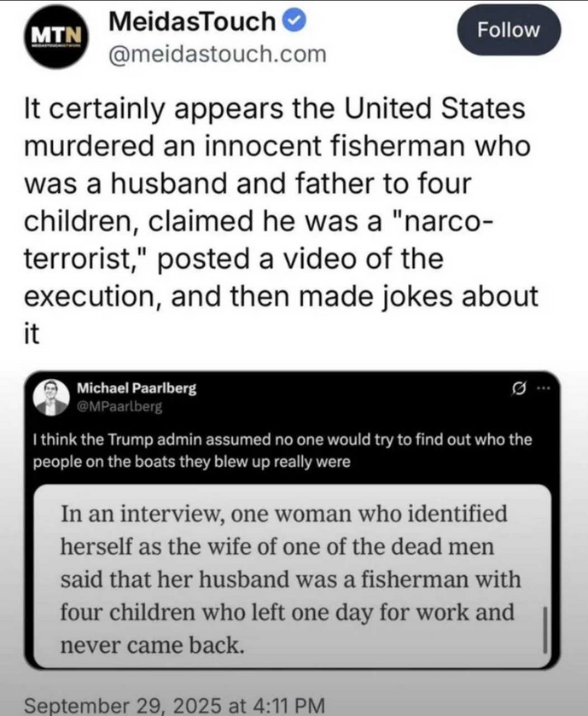Click the blue verified badge next to MeidasTouch
The image size is (588, 716).
coord(296,21)
